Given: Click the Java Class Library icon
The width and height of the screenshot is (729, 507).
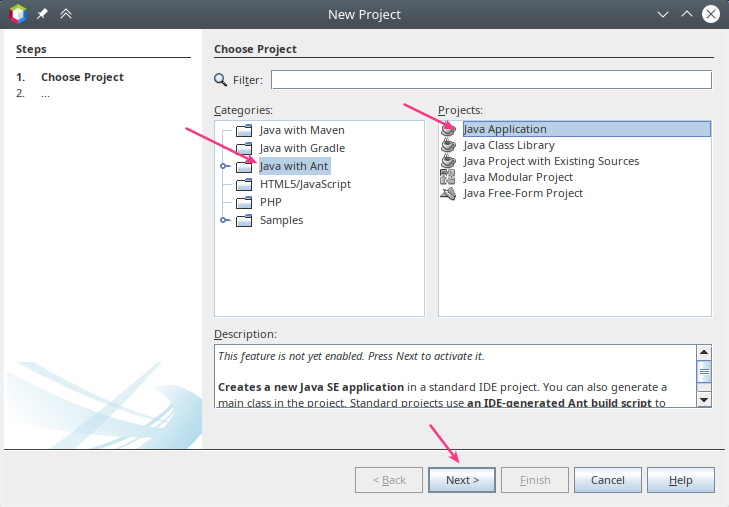Looking at the screenshot, I should click(449, 145).
